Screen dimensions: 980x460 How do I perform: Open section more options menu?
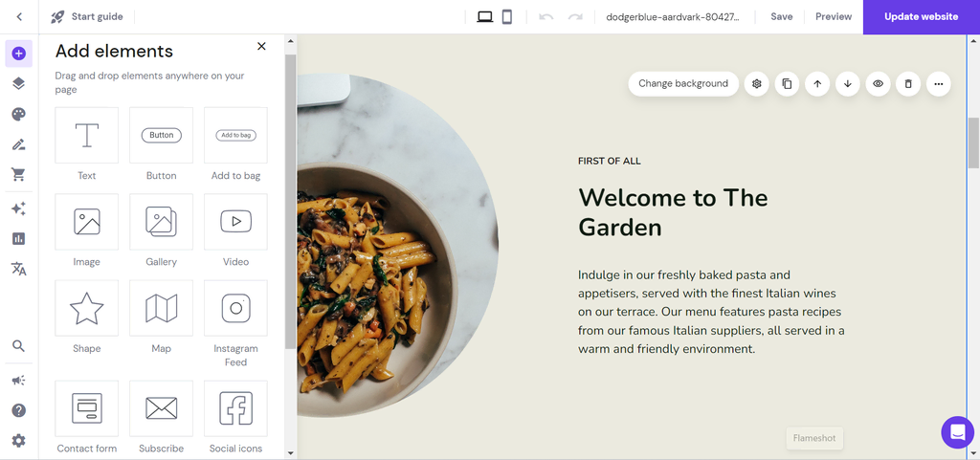[938, 83]
